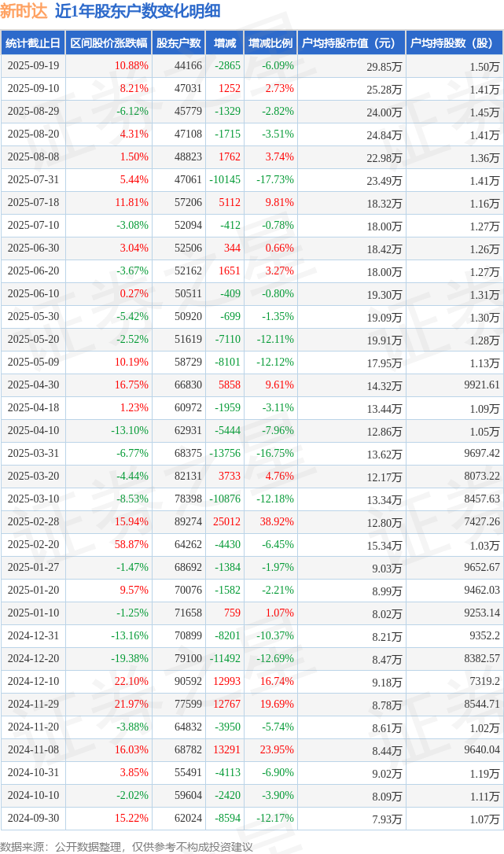Screen dimensions: 504x854
Task: Select the 2024-09-30 date cell
Action: pyautogui.click(x=33, y=819)
